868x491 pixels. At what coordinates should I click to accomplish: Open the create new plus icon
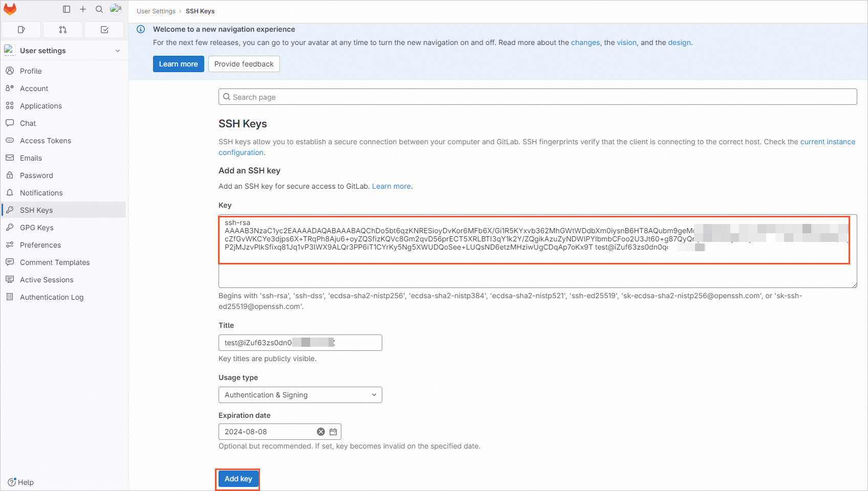tap(83, 9)
